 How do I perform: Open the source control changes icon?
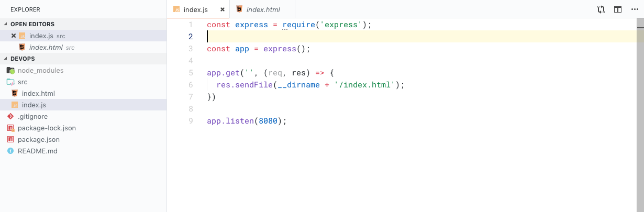coord(601,9)
